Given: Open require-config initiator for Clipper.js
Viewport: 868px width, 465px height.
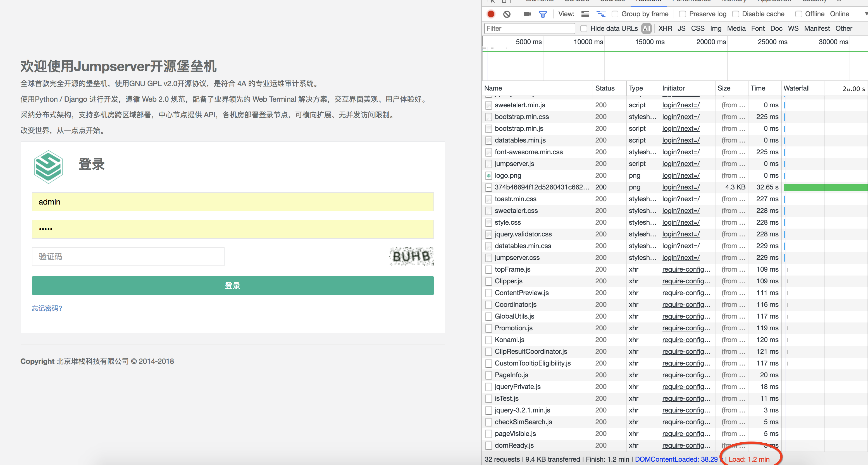Looking at the screenshot, I should click(686, 281).
